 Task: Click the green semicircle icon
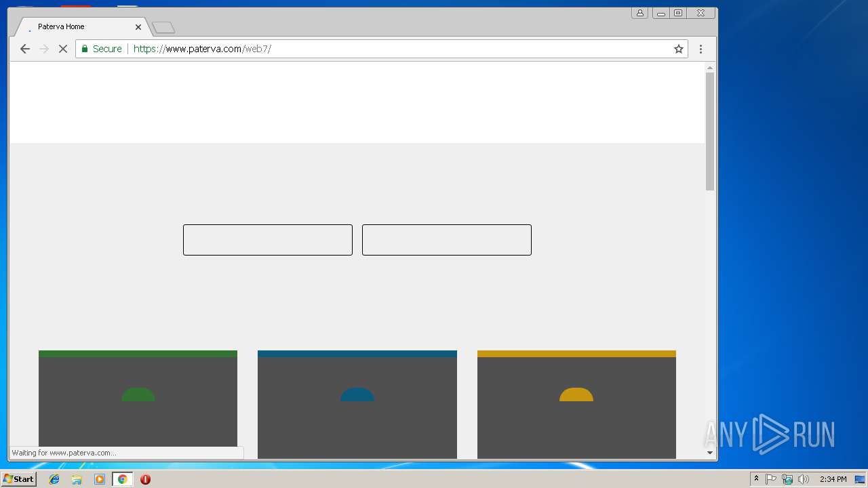(x=138, y=394)
